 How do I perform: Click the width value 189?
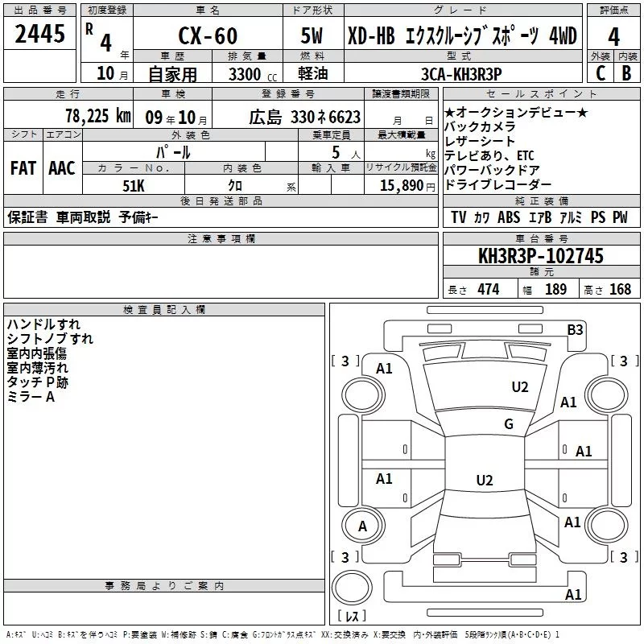pyautogui.click(x=555, y=289)
